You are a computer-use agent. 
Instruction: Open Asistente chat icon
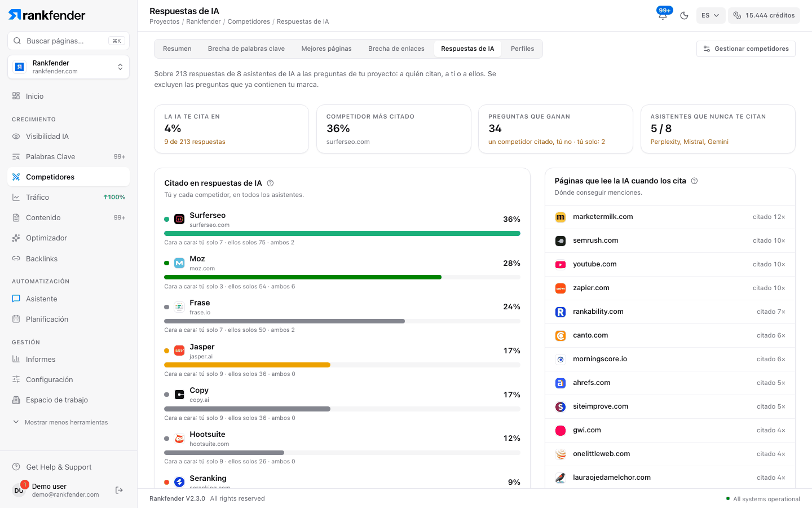[16, 299]
